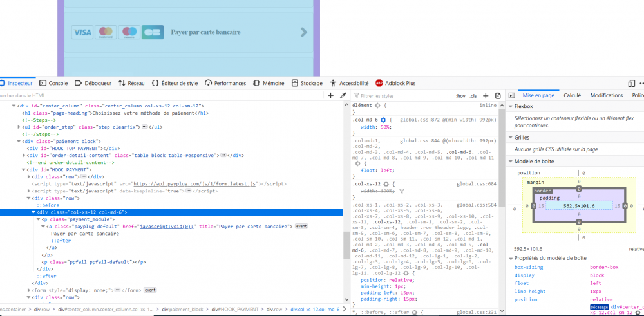Open the Mémoire tab

(269, 83)
